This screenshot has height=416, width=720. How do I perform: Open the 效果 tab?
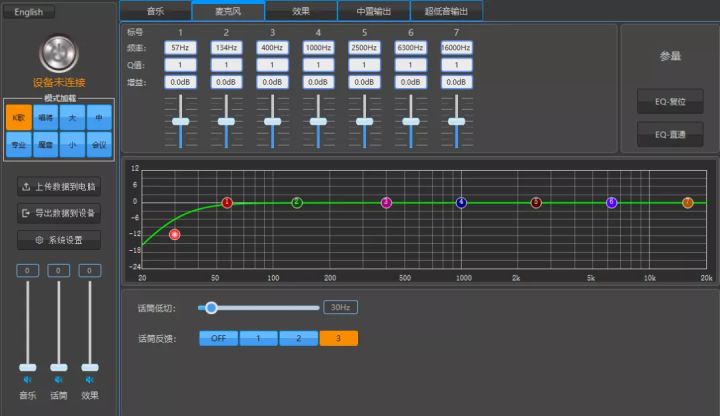tap(301, 11)
